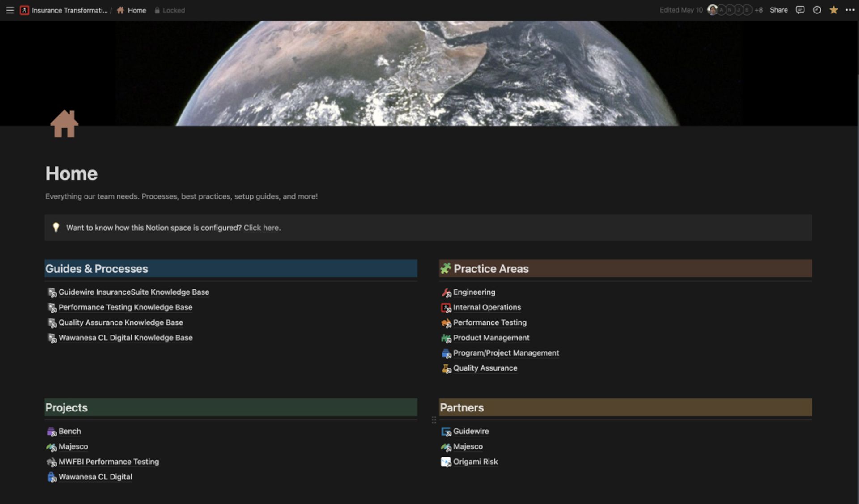Open page history clock icon
Image resolution: width=859 pixels, height=504 pixels.
817,10
